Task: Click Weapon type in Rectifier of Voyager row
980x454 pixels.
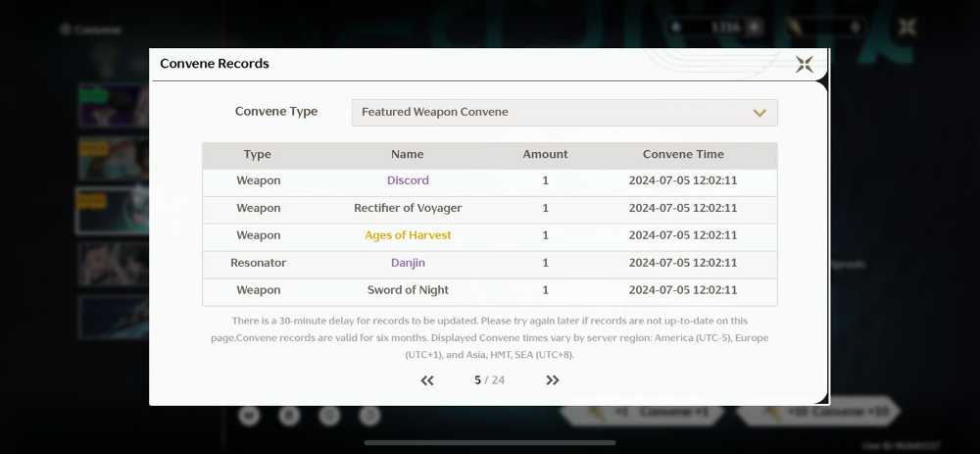Action: coord(258,208)
